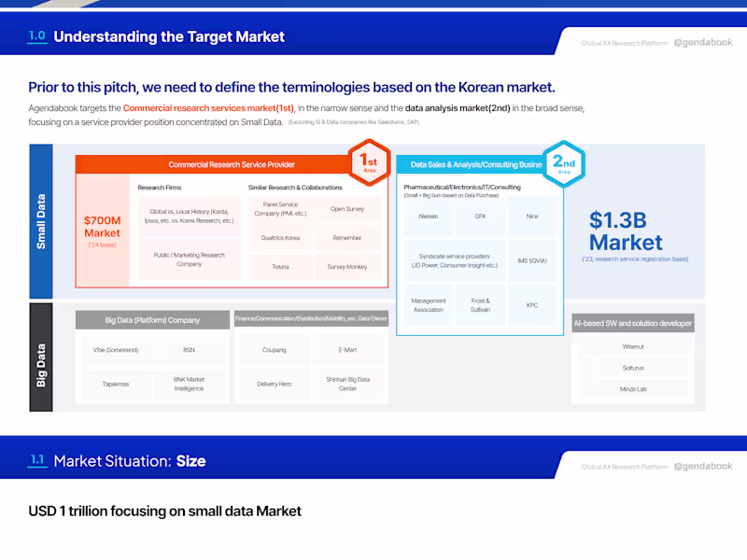Click the 'KPC' cell
The height and width of the screenshot is (560, 747).
tap(532, 305)
